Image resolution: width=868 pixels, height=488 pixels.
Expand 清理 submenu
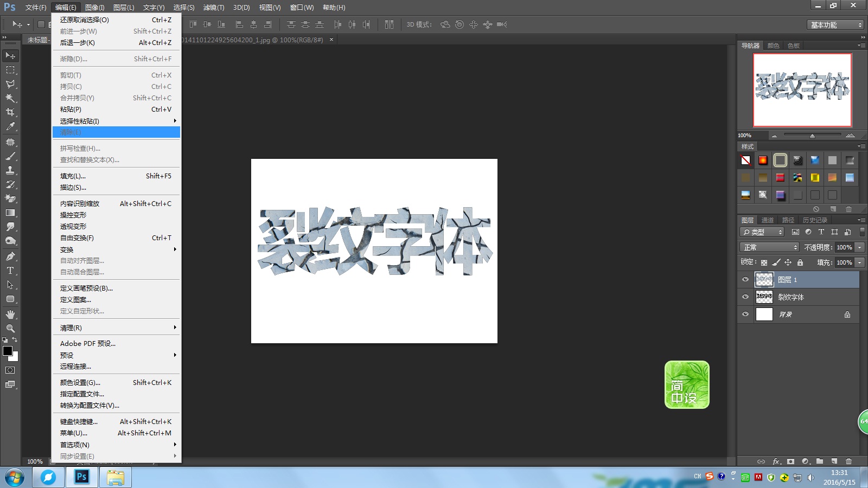[x=116, y=328]
